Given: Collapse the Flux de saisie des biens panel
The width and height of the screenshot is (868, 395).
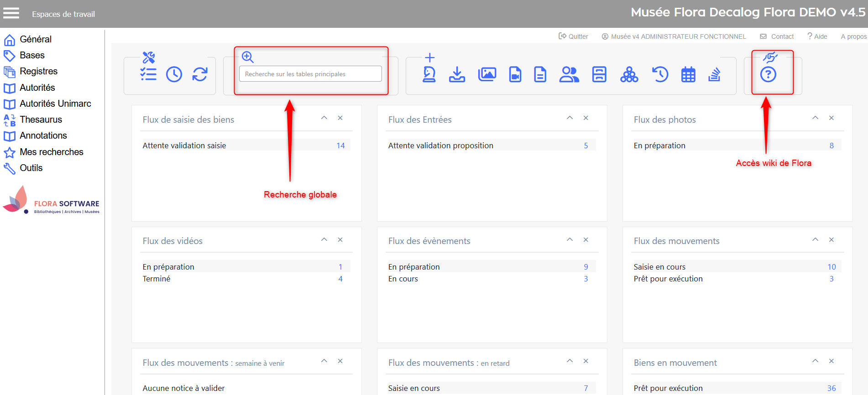Looking at the screenshot, I should [324, 118].
